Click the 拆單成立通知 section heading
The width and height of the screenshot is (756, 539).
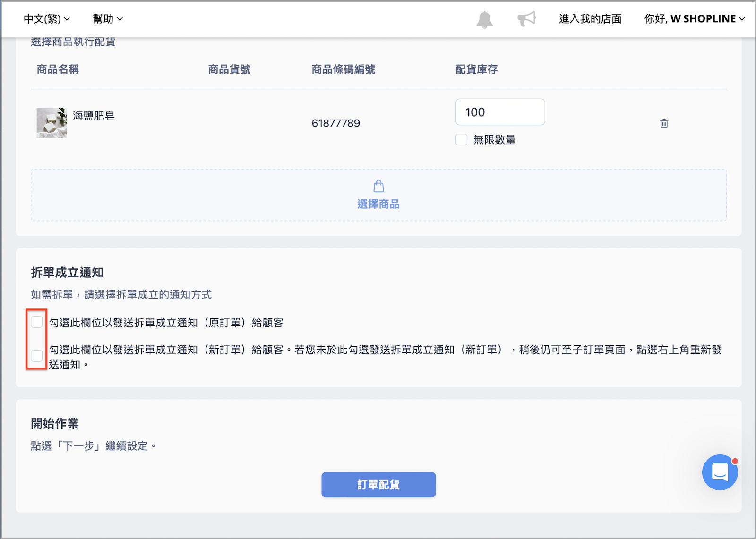(67, 273)
